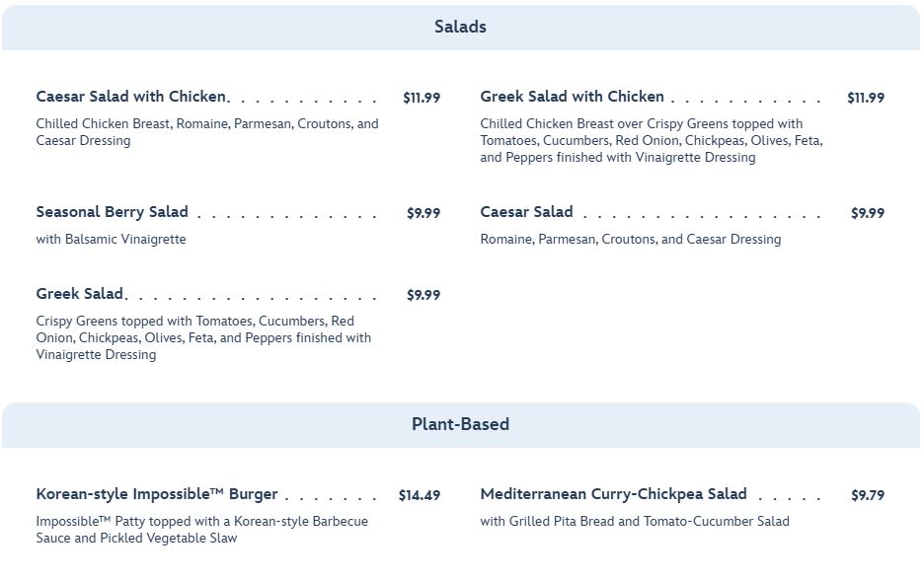Click the 'with Balsamic Vinaigrette' description
The image size is (924, 581).
pyautogui.click(x=111, y=239)
